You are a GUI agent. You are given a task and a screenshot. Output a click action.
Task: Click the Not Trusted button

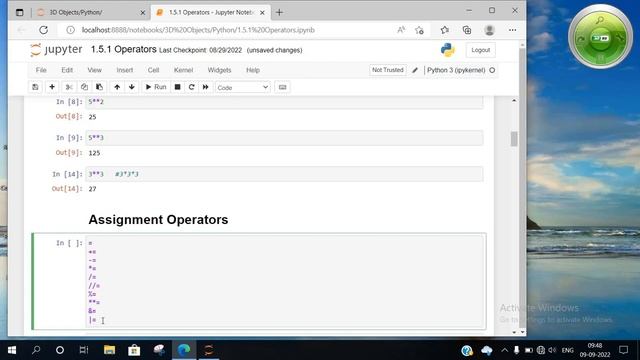coord(387,70)
